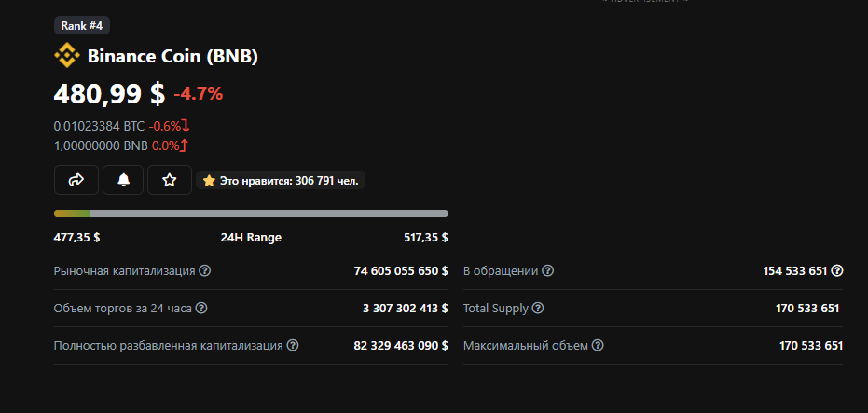Open Total Supply help icon
This screenshot has width=868, height=413.
538,309
